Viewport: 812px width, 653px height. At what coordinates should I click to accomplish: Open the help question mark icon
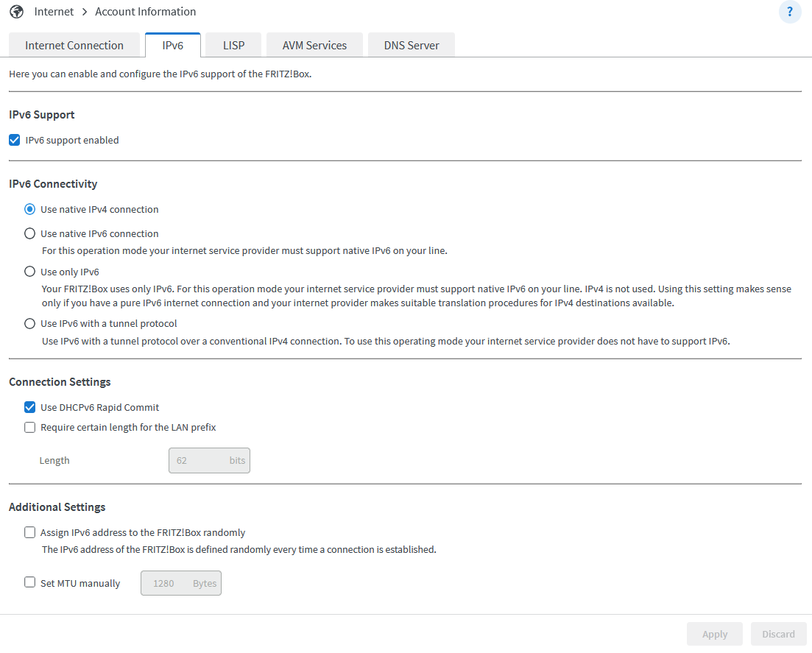point(789,12)
